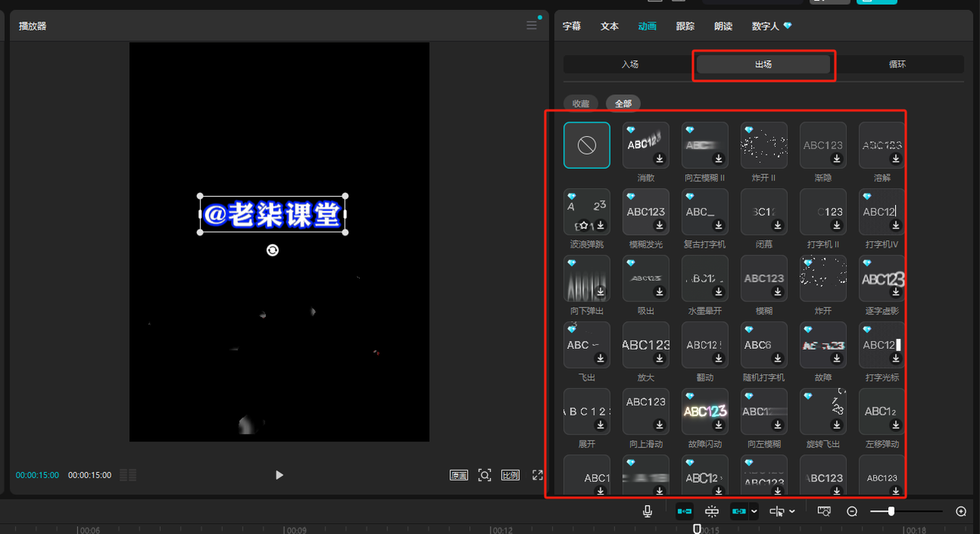Open the 朗读 tab
The image size is (980, 534).
(x=723, y=26)
